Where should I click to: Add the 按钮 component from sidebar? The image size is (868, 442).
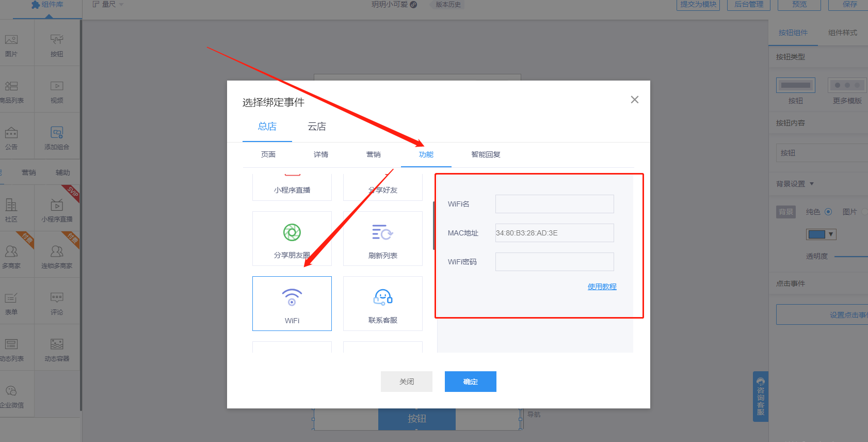[57, 45]
